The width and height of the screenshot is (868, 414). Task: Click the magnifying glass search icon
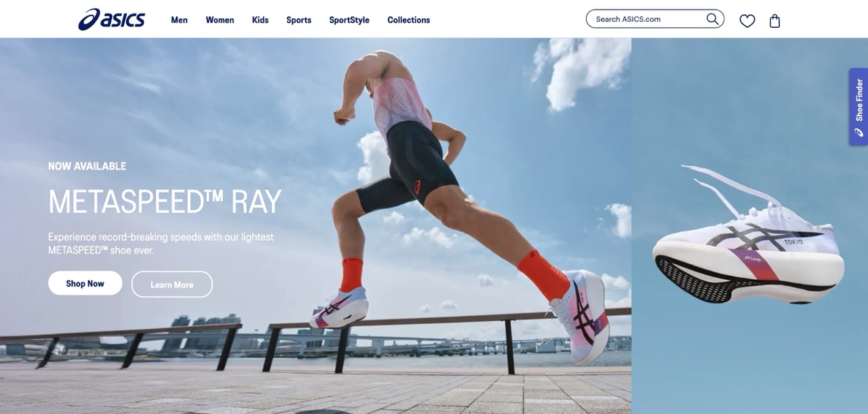point(712,19)
